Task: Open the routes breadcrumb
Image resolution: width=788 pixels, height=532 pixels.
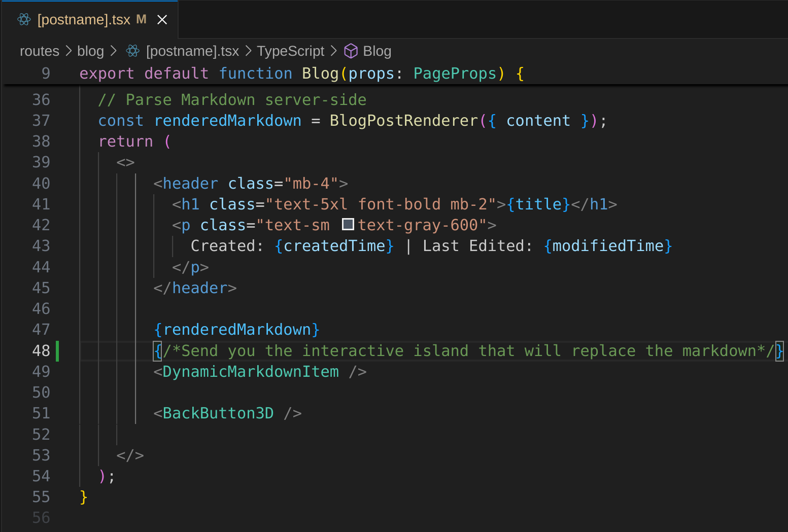Action: click(x=40, y=51)
